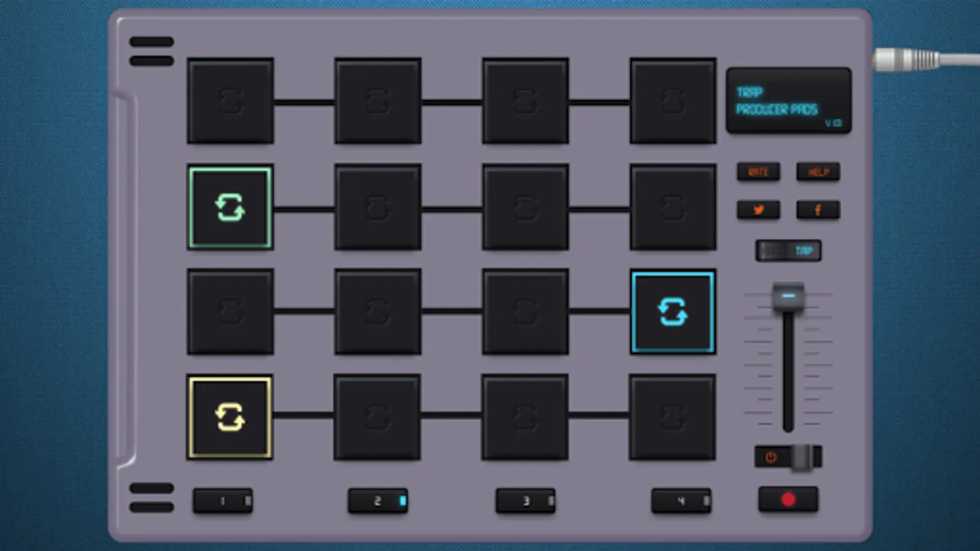Viewport: 980px width, 551px height.
Task: Tap the fourth pad in the second row
Action: click(673, 207)
